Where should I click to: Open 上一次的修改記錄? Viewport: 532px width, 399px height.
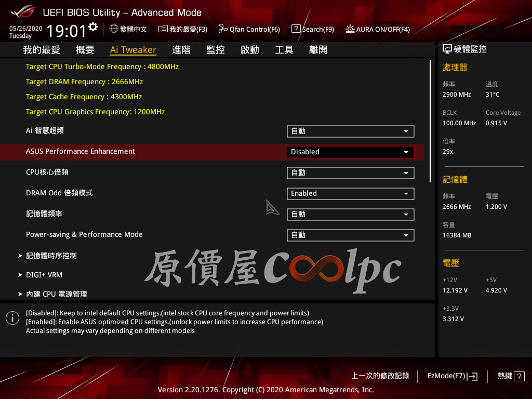(x=380, y=376)
